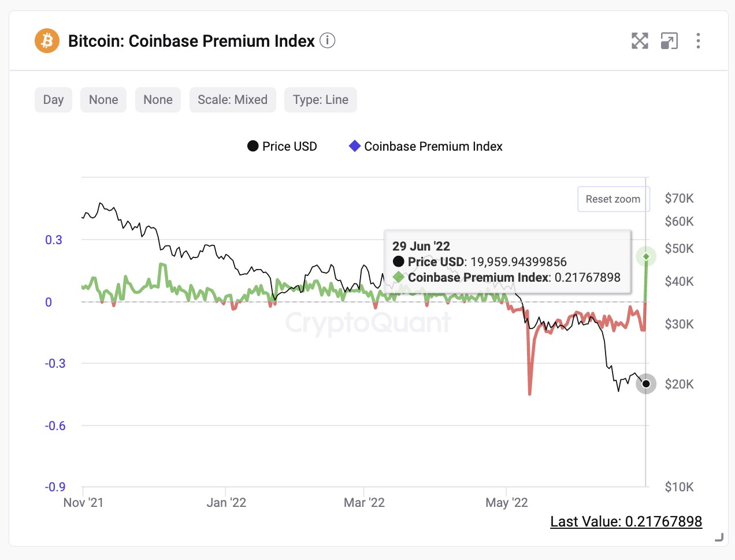Image resolution: width=735 pixels, height=560 pixels.
Task: Click the black Price USD legend dot
Action: (253, 146)
